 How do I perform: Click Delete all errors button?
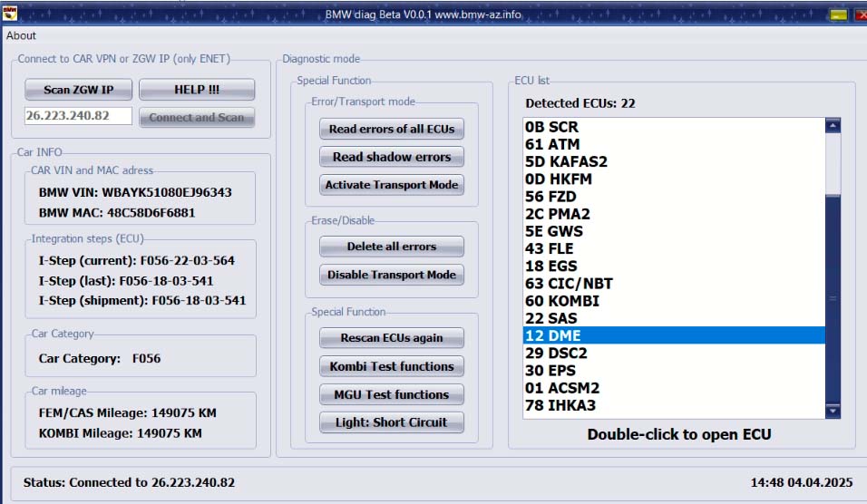pos(392,247)
